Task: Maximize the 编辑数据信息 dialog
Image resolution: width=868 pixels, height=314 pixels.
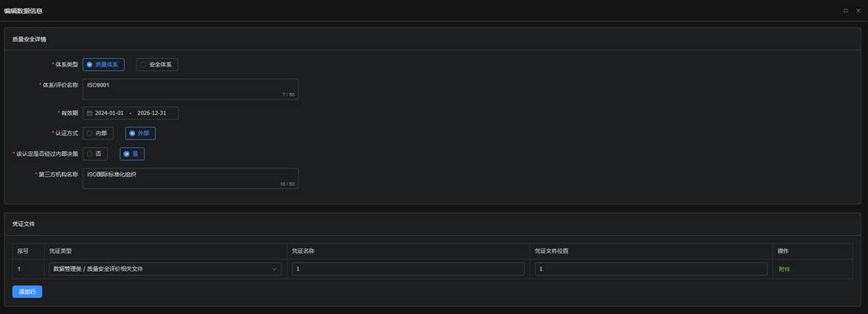Action: (x=846, y=11)
